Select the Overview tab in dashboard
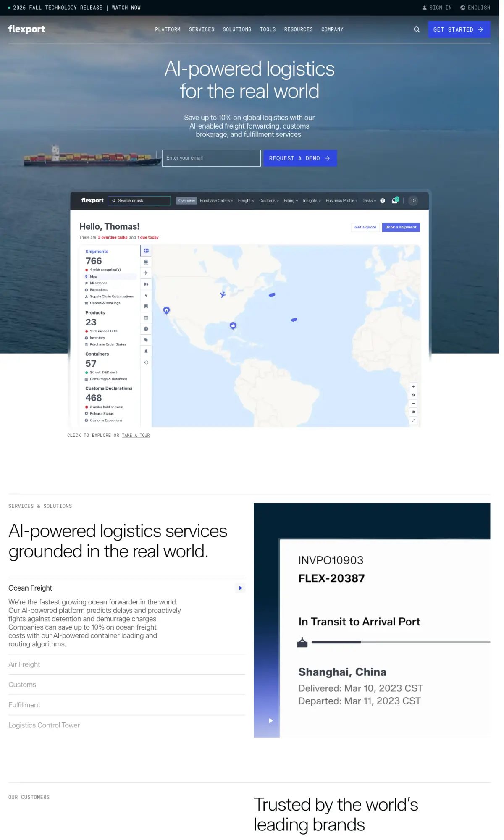 tap(186, 201)
